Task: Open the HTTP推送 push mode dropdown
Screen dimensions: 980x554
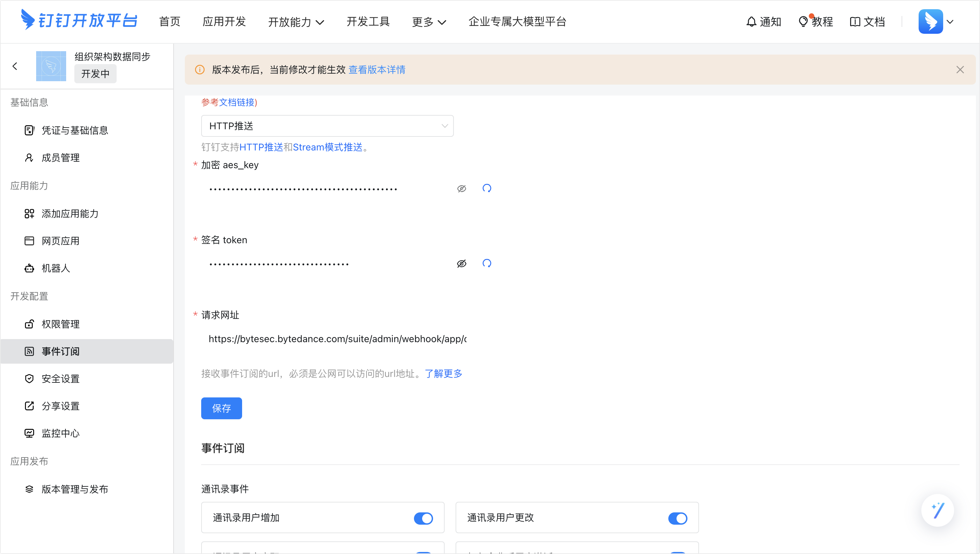Action: (327, 126)
